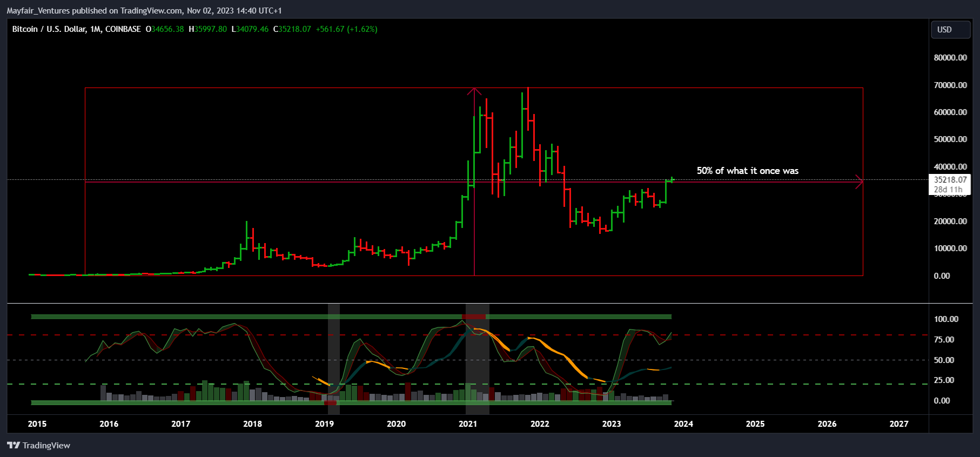Viewport: 980px width, 457px height.
Task: Select the high value 35997.80
Action: (x=211, y=29)
